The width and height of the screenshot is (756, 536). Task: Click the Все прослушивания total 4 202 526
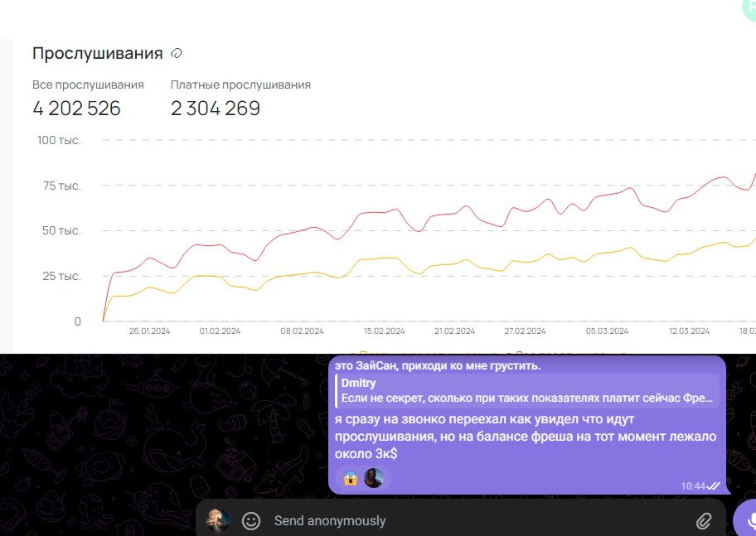(x=76, y=109)
